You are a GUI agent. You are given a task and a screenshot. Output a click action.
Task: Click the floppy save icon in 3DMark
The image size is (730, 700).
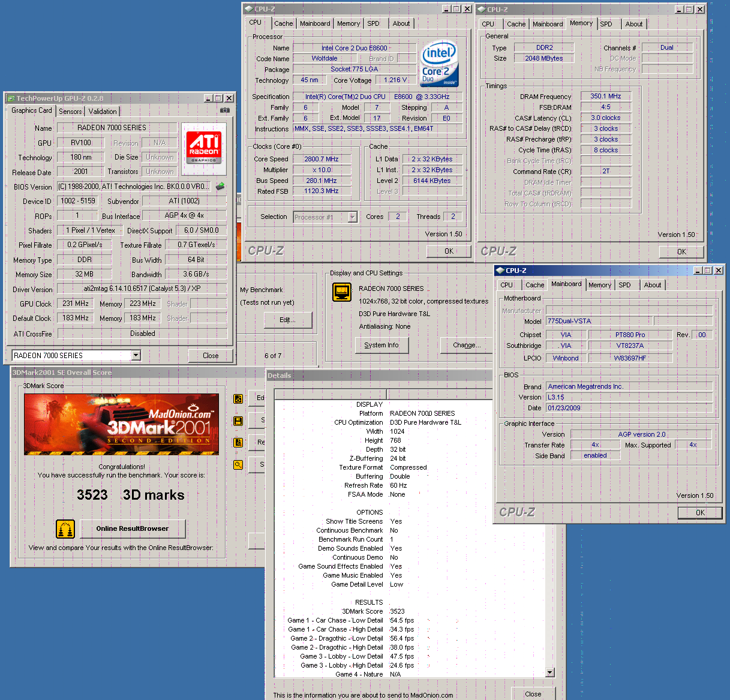click(x=238, y=421)
